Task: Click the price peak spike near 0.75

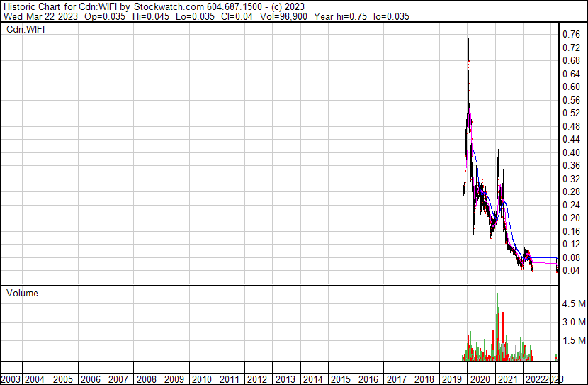Action: (468, 40)
